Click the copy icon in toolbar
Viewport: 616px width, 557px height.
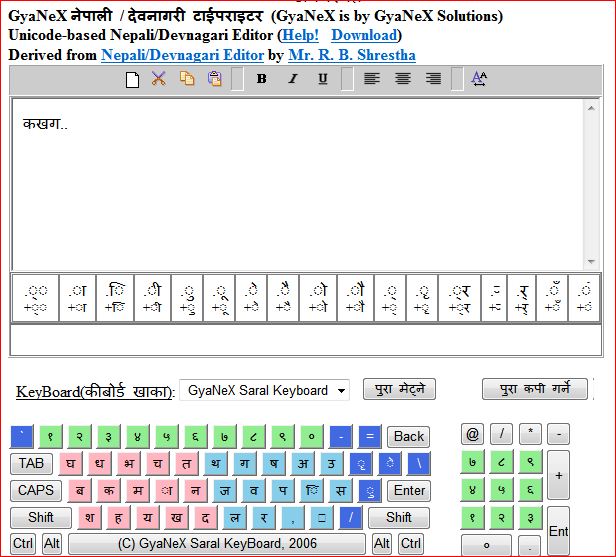click(187, 79)
